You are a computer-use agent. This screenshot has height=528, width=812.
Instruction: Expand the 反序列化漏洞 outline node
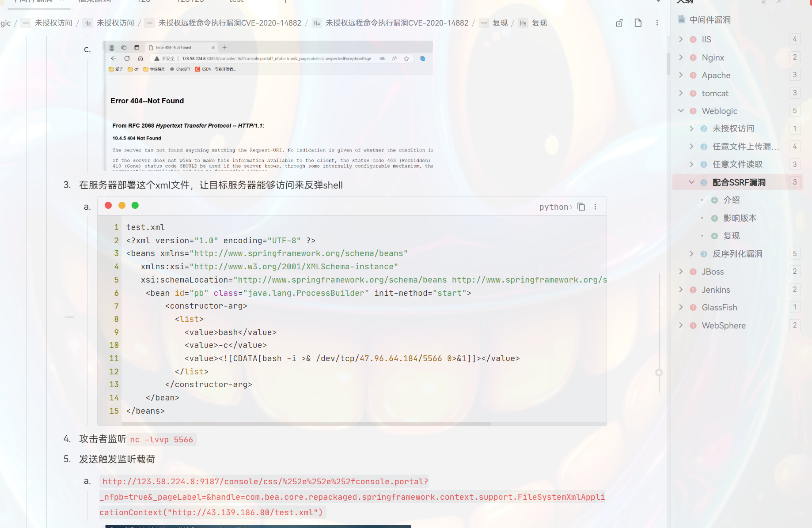click(691, 253)
